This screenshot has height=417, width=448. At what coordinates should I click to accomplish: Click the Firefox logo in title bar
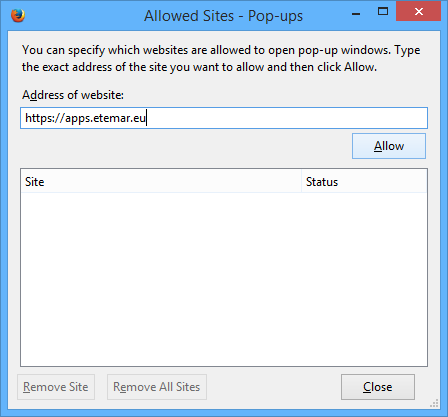coord(18,15)
